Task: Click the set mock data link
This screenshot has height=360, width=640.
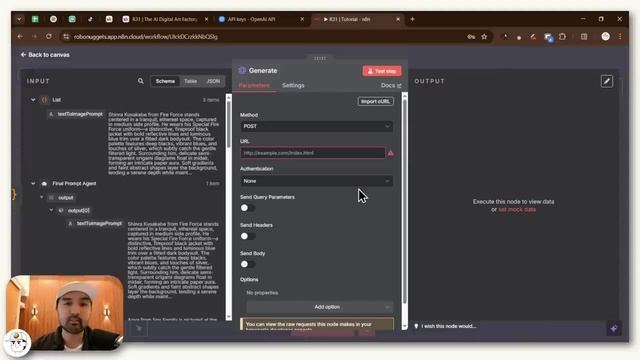Action: click(x=517, y=209)
